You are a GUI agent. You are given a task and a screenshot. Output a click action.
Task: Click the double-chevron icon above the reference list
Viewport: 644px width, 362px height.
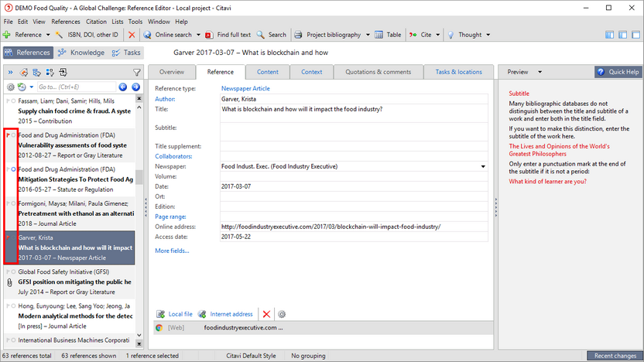click(10, 72)
